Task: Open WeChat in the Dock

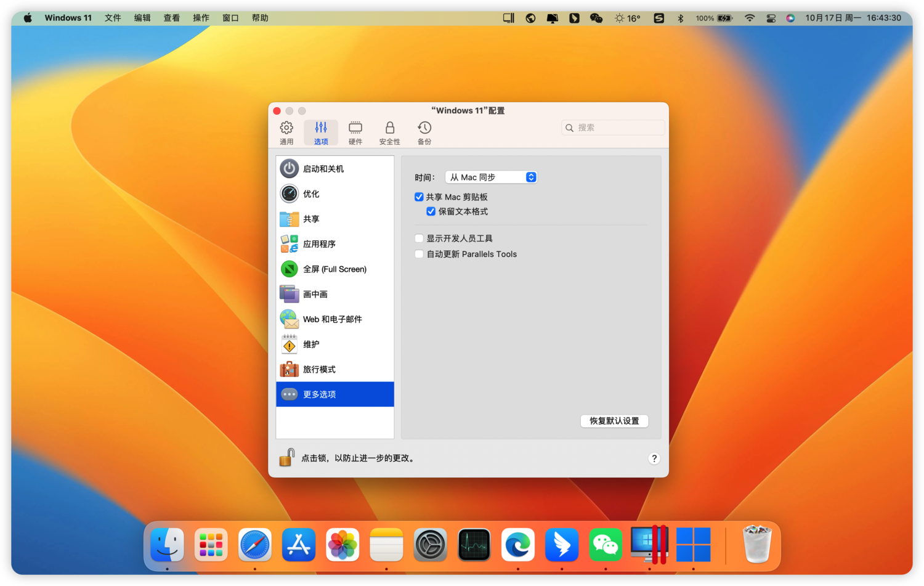Action: pyautogui.click(x=606, y=545)
